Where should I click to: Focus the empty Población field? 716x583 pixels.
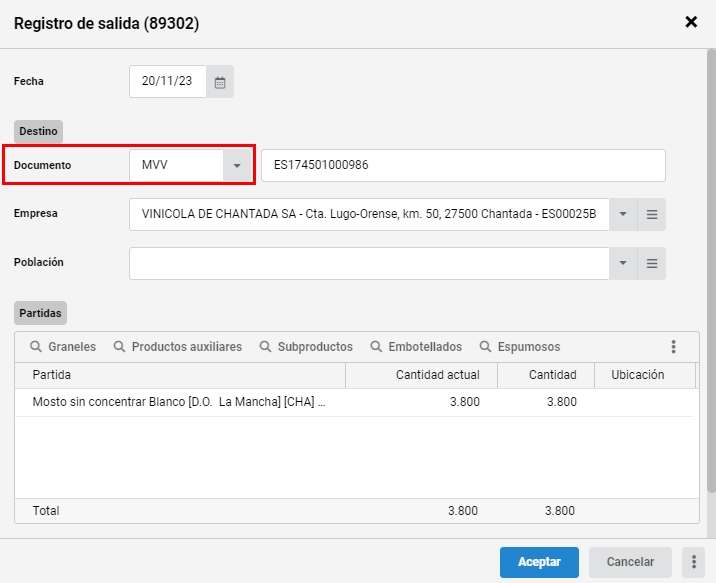369,263
